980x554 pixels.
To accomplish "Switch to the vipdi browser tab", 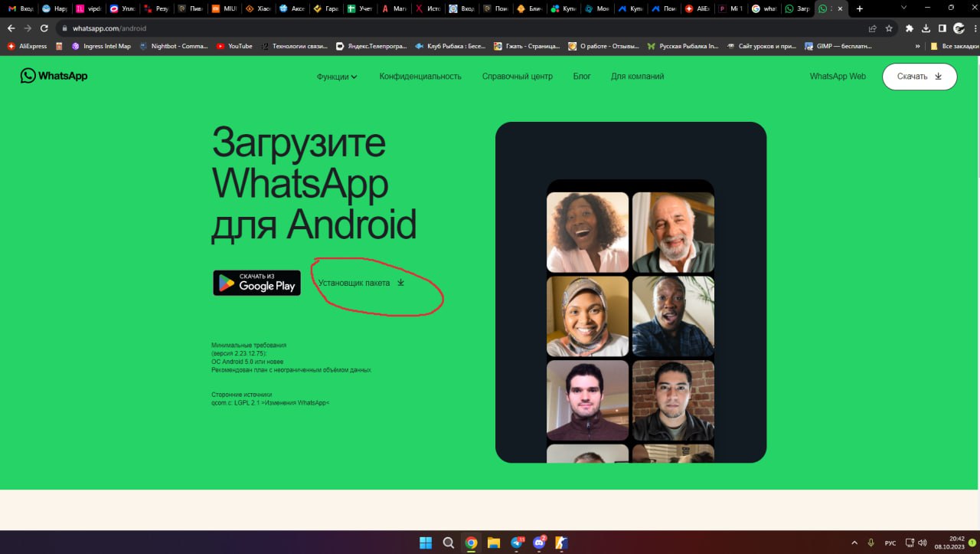I will pos(88,8).
